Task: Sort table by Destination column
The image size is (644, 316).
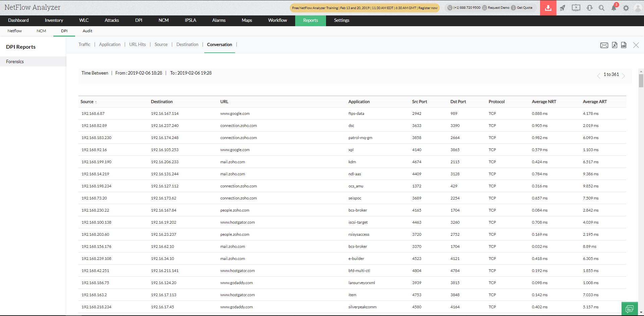Action: tap(162, 102)
